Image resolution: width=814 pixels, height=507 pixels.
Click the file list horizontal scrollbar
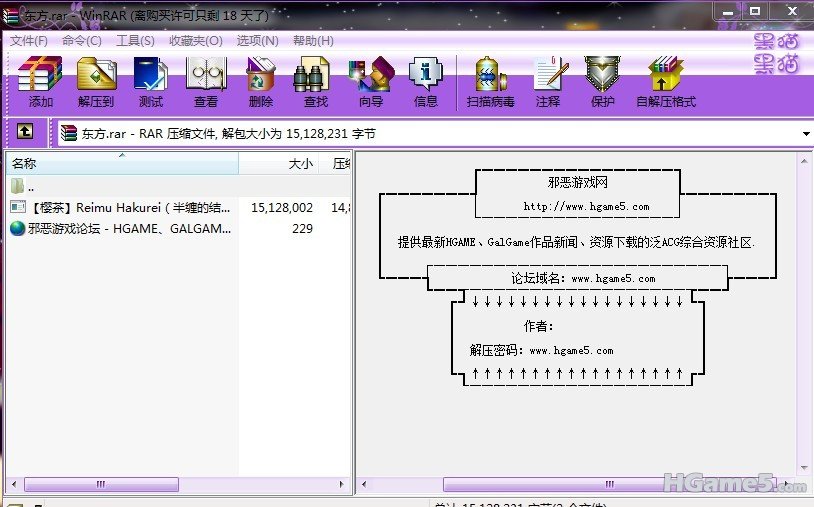click(x=100, y=484)
